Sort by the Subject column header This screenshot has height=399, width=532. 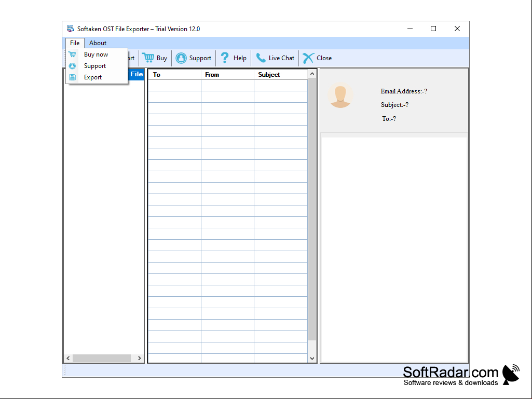point(281,75)
